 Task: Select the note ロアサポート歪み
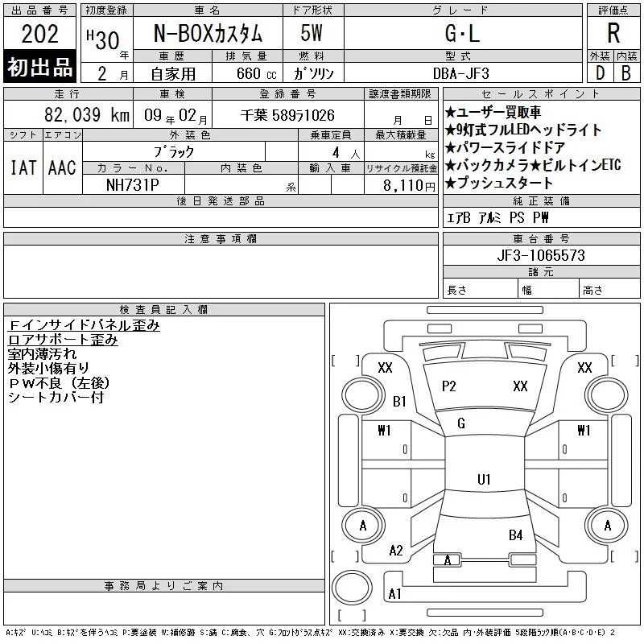click(63, 340)
